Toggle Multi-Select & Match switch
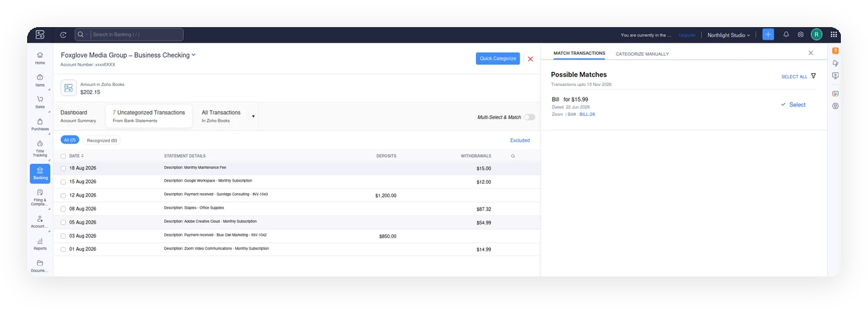This screenshot has width=868, height=309. click(529, 117)
